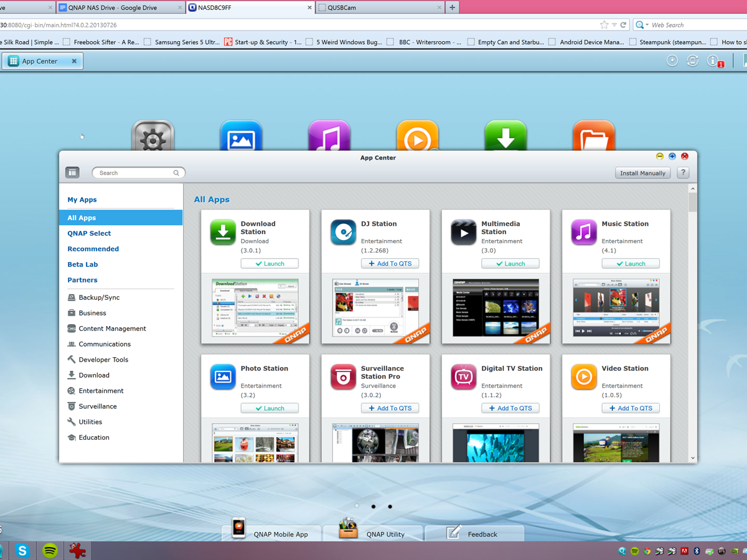
Task: Open the web search engine dropdown
Action: [x=642, y=25]
